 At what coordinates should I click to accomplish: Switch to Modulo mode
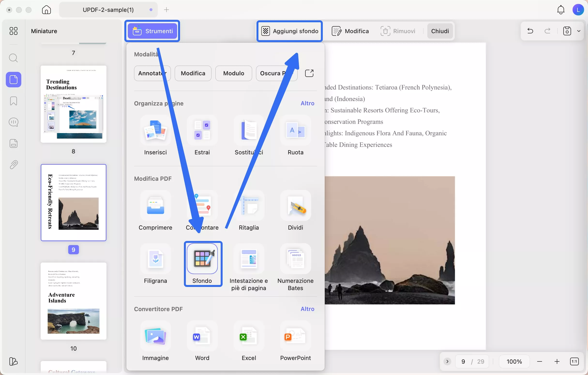click(234, 73)
